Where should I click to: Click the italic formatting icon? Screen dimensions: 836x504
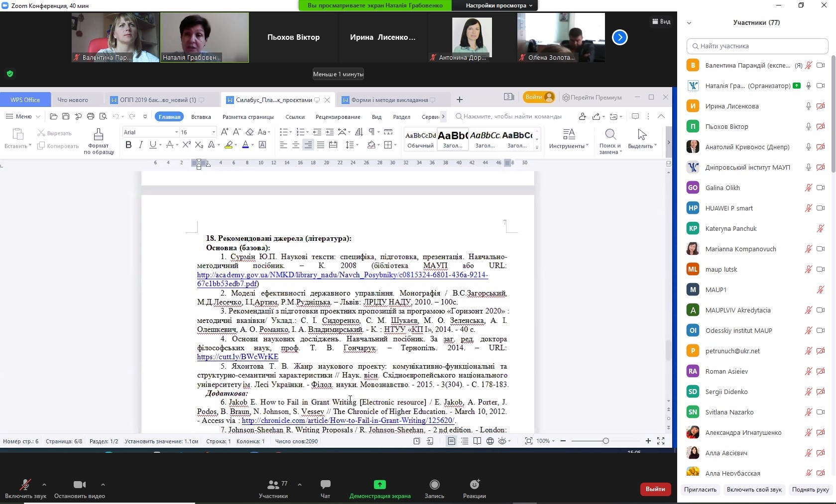(140, 145)
